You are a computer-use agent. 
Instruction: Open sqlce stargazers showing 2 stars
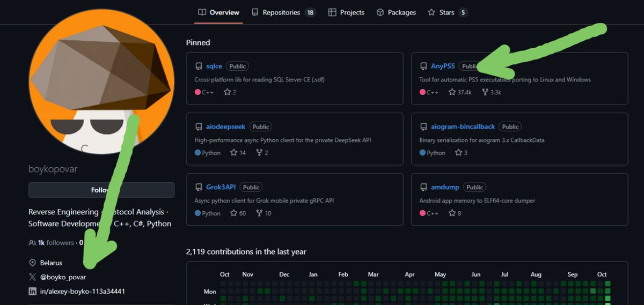point(230,92)
